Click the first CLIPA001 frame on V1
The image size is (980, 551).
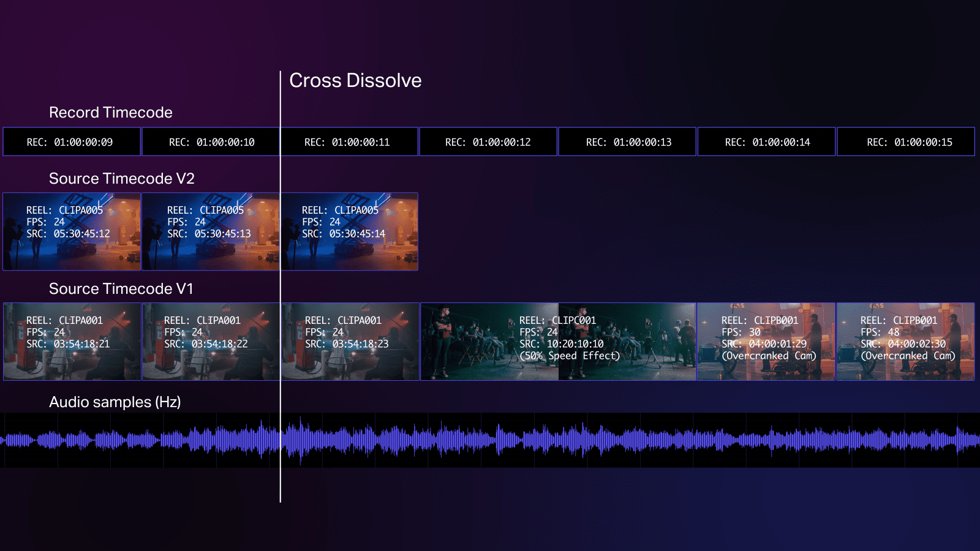point(72,341)
